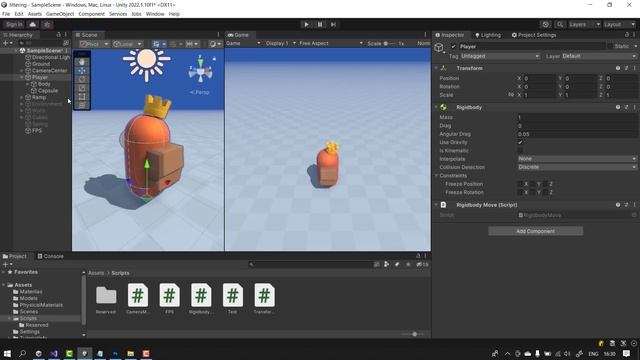
Task: Open Undo History icon in top toolbar
Action: click(546, 24)
